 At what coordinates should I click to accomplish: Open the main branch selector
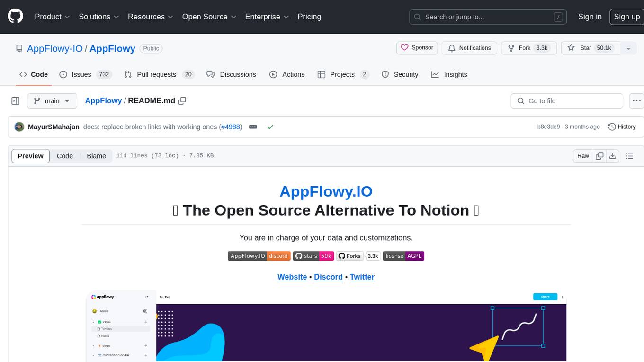[52, 101]
